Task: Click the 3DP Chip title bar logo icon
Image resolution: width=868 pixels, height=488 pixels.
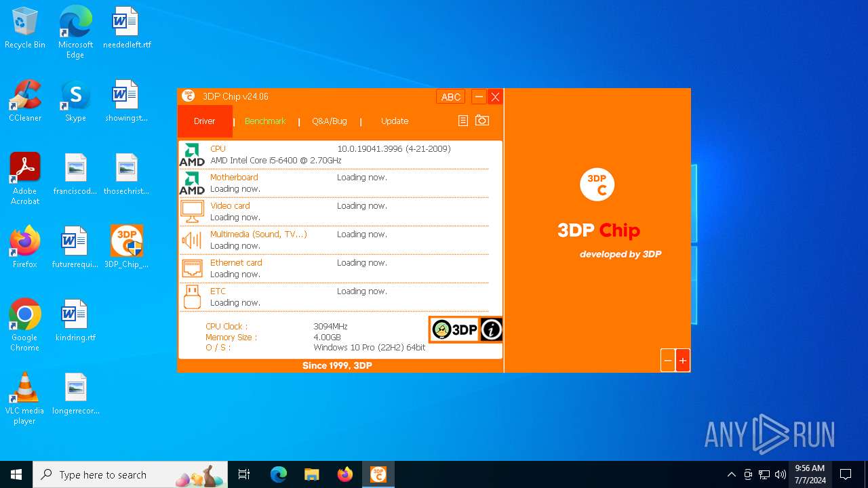Action: (189, 96)
